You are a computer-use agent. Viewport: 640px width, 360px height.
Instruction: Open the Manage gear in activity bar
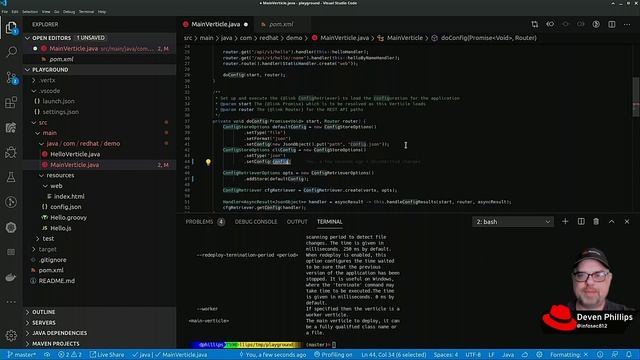(x=11, y=336)
